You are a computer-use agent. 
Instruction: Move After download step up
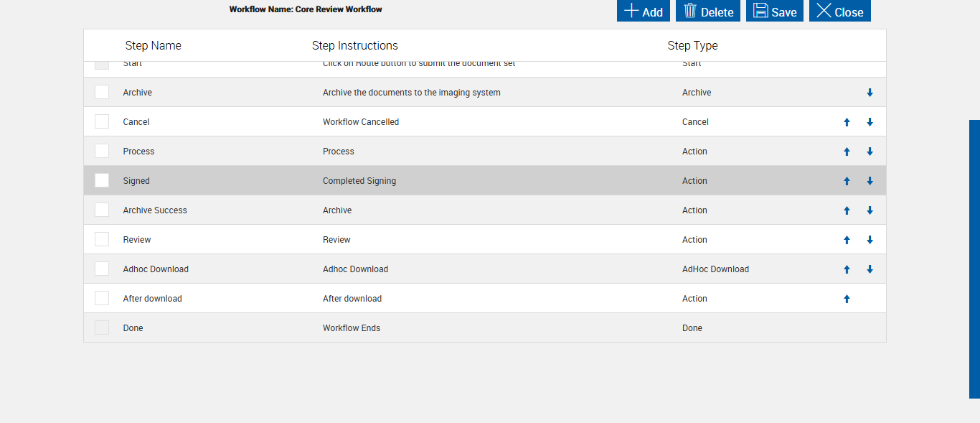[847, 299]
